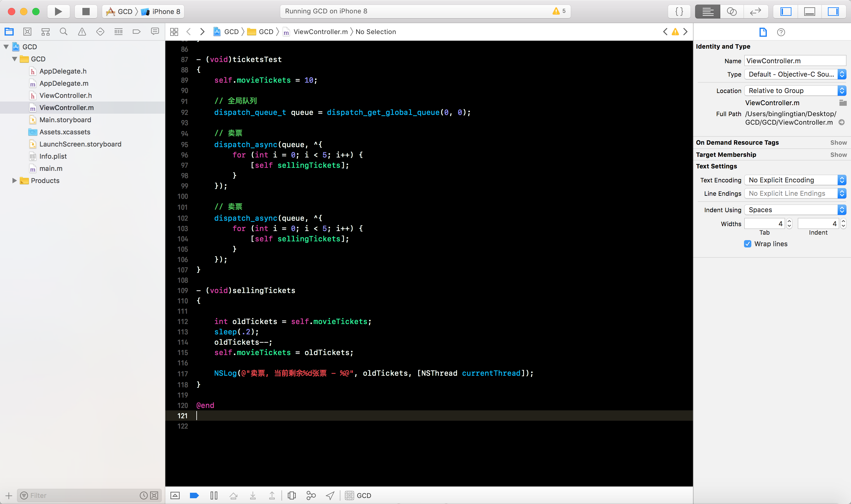The image size is (851, 504).
Task: Switch to the Version editor
Action: [756, 12]
